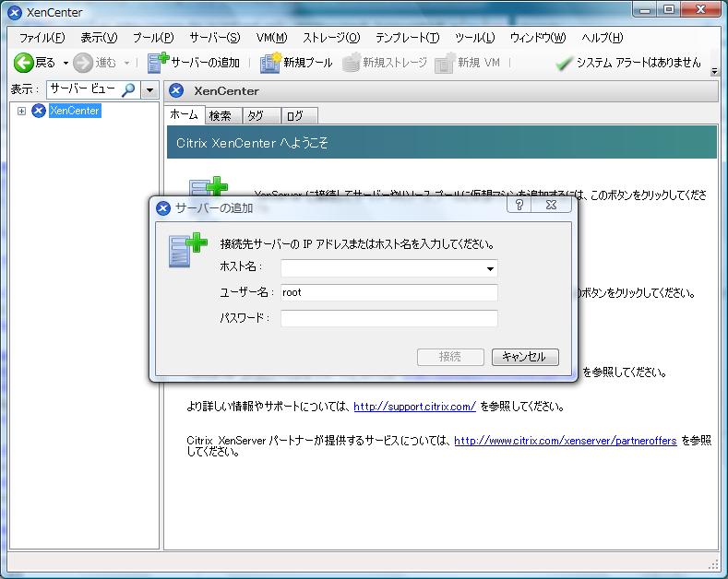The height and width of the screenshot is (579, 728).
Task: Open the Back history dropdown arrow
Action: point(66,63)
